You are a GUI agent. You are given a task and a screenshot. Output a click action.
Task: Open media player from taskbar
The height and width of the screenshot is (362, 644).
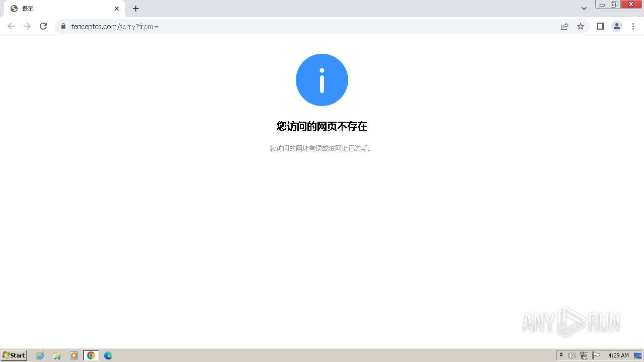tap(74, 355)
